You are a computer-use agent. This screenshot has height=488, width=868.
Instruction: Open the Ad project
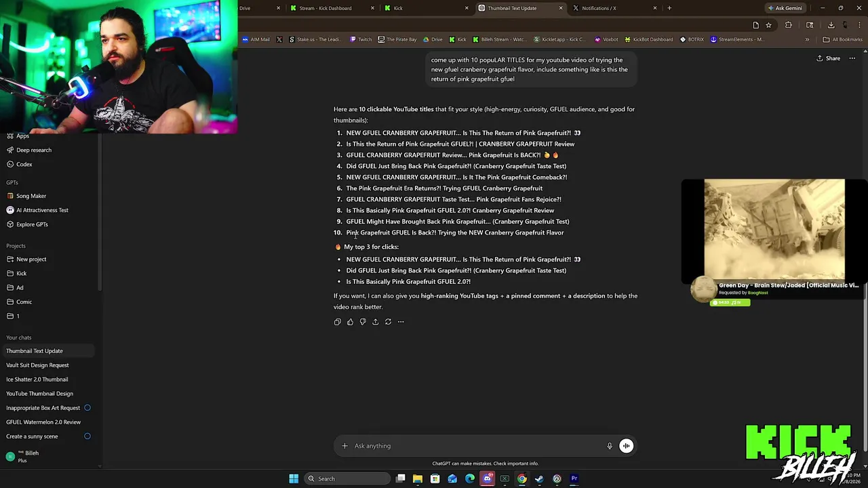[x=15, y=287]
